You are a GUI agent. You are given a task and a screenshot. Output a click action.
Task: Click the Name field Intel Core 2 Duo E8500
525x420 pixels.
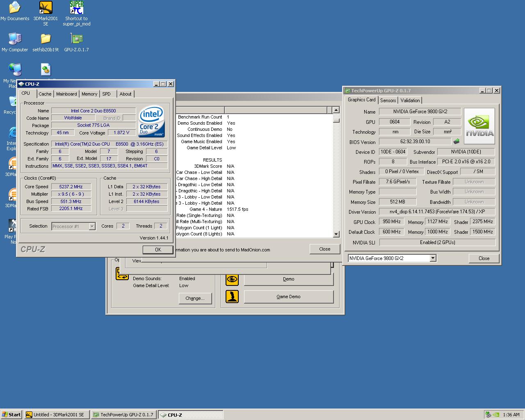[94, 111]
